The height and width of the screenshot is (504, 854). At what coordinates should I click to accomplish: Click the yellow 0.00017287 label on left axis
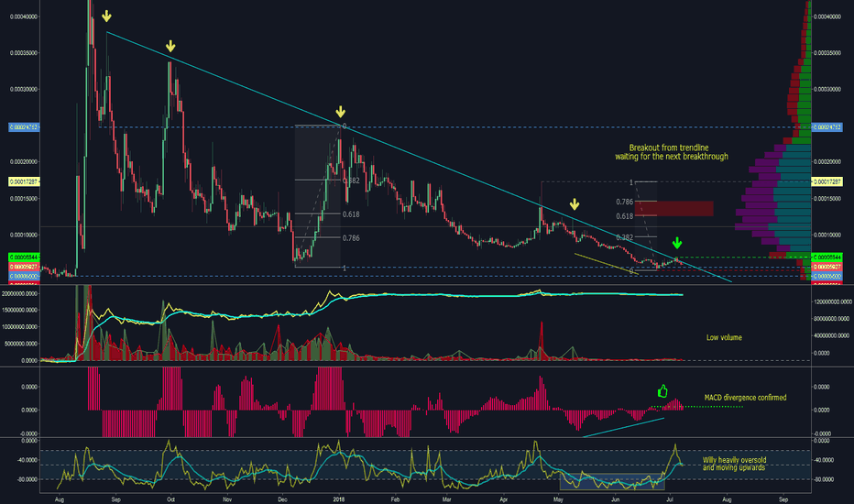pyautogui.click(x=24, y=181)
